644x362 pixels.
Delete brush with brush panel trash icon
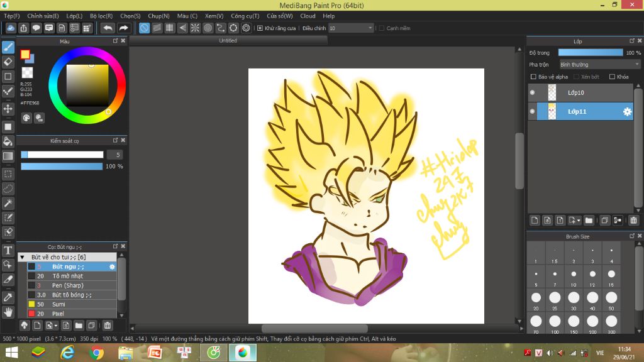107,326
